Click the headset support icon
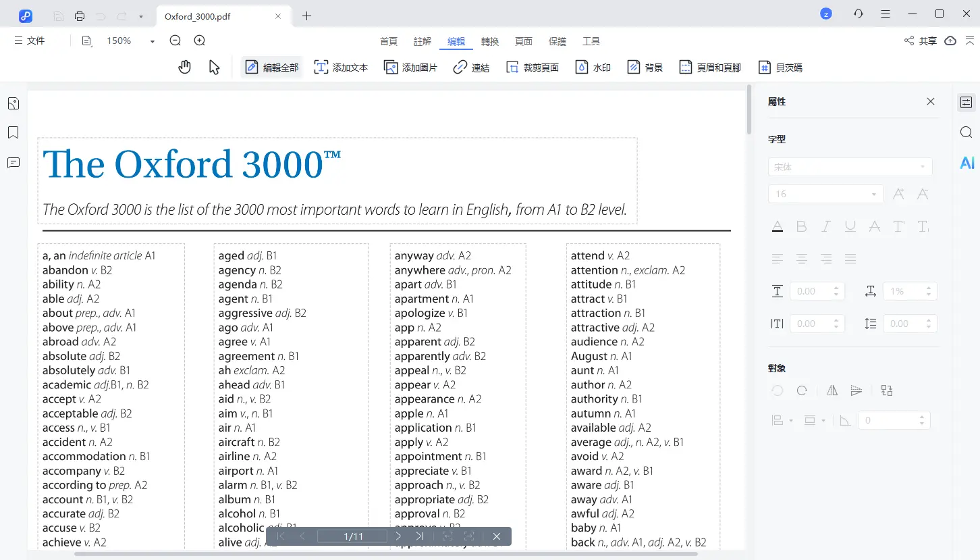 (x=859, y=14)
